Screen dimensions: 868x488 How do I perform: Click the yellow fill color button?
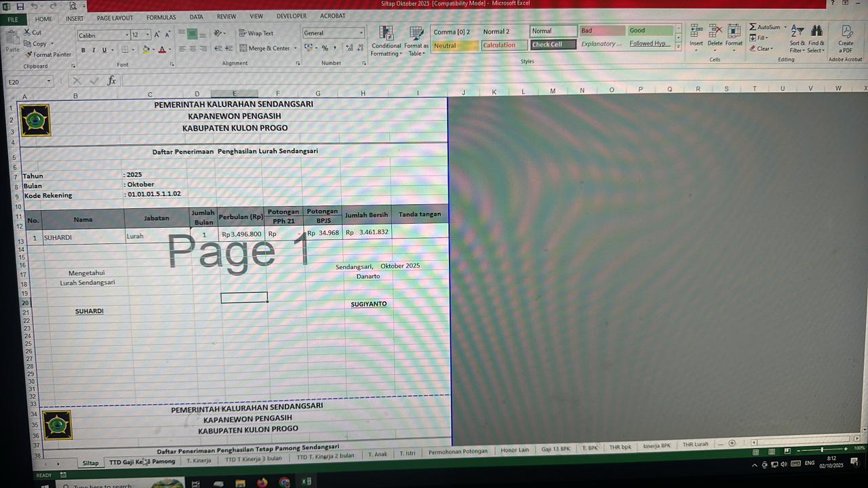(x=145, y=49)
